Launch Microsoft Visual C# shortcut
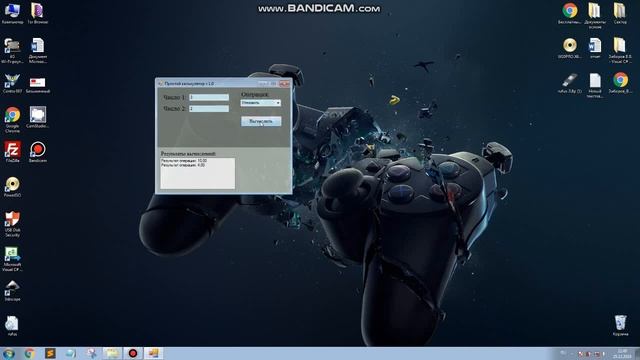Viewport: 640px width, 360px height. (x=12, y=259)
